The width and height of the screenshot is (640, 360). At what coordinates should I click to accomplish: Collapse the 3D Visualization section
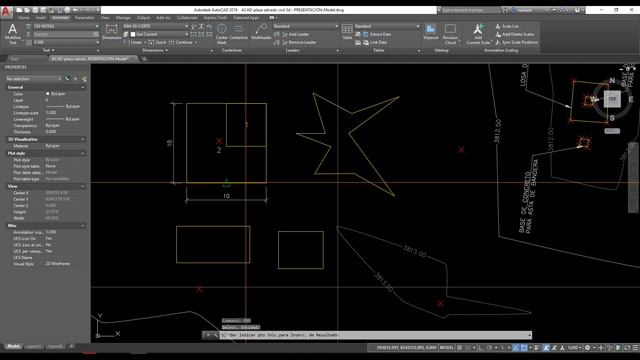point(82,140)
